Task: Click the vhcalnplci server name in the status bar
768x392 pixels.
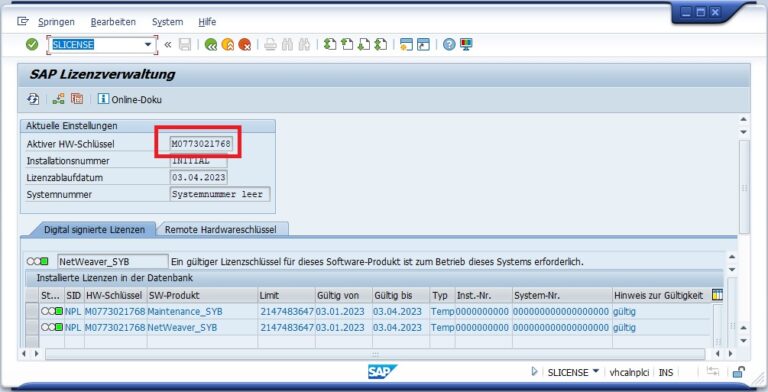Action: coord(629,372)
